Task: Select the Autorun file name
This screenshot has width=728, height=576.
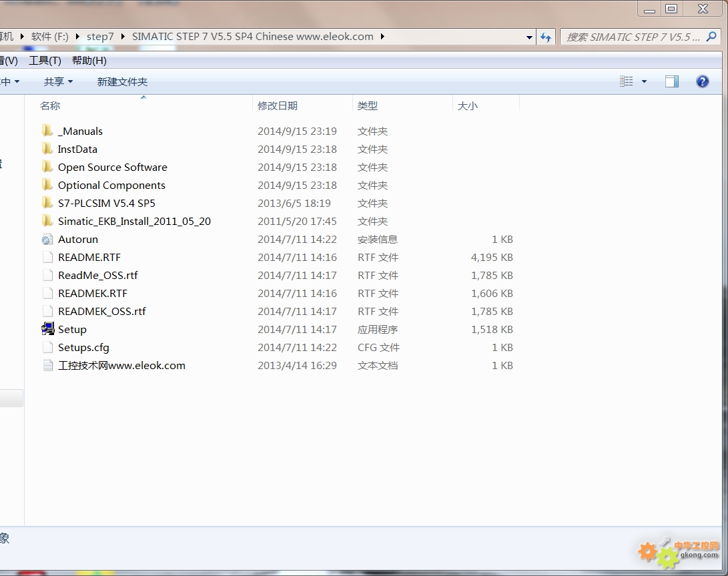Action: tap(78, 239)
